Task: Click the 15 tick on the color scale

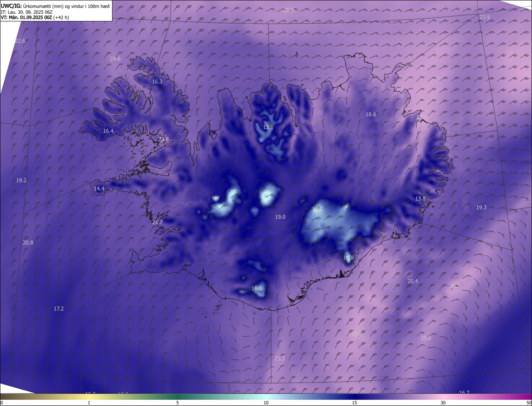Action: tap(355, 403)
